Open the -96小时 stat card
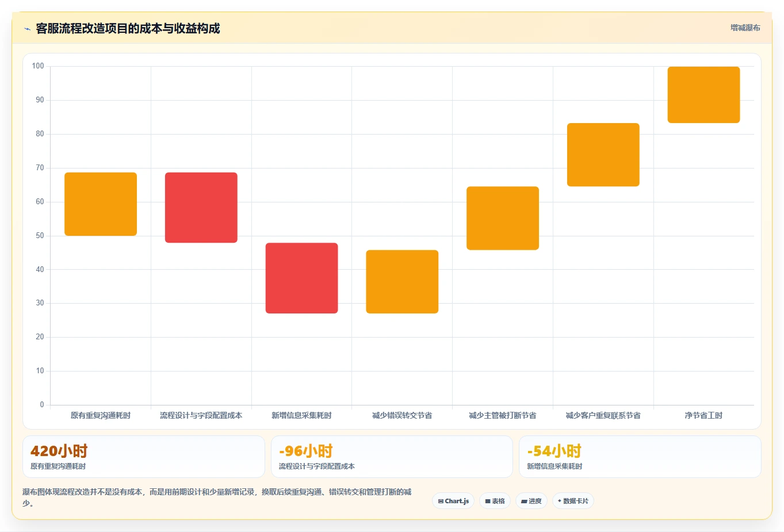 click(392, 457)
